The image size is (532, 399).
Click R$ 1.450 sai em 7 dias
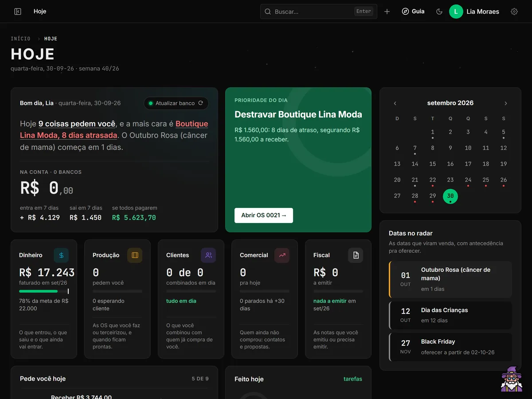[x=86, y=218]
